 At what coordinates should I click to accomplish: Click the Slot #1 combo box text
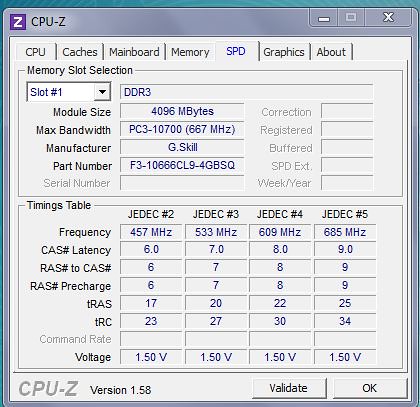pos(46,92)
